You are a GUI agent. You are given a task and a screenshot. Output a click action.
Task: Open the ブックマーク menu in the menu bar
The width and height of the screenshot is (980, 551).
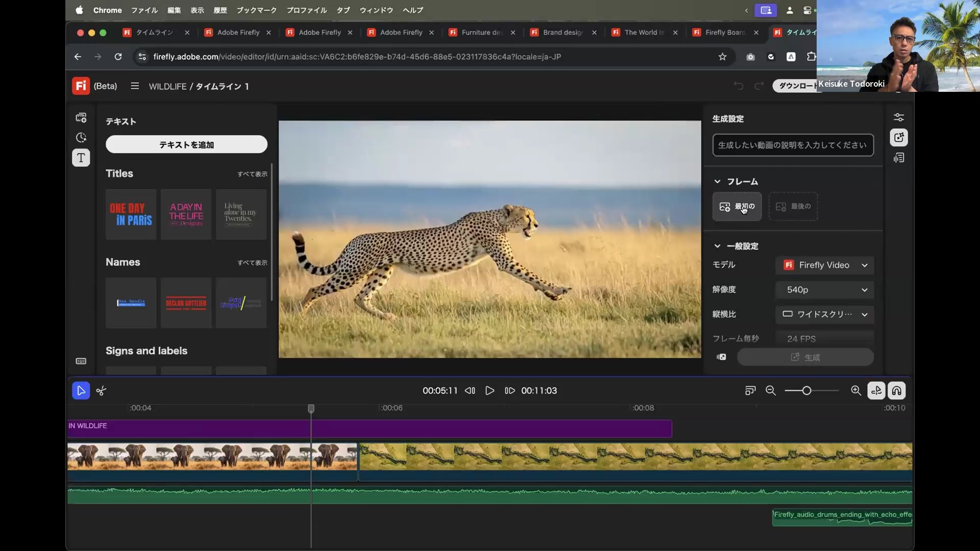(x=256, y=10)
